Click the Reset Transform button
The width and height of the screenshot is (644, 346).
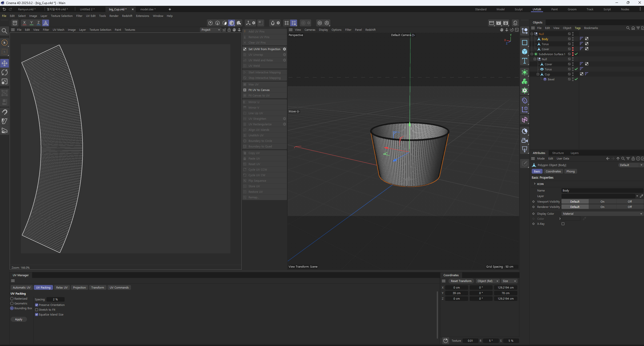click(461, 281)
